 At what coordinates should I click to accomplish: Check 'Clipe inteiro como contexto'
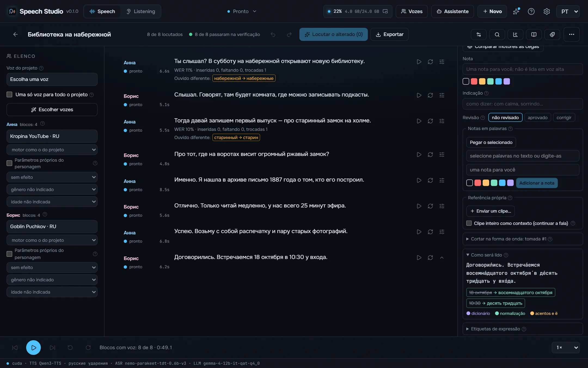469,223
